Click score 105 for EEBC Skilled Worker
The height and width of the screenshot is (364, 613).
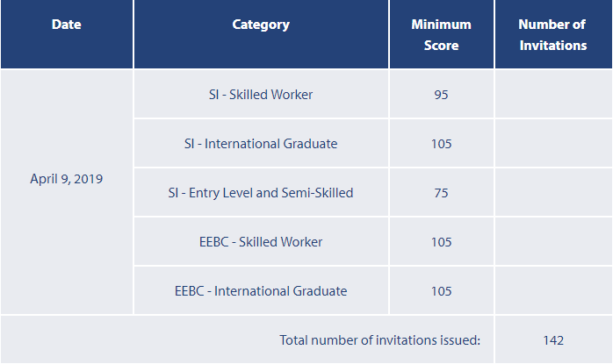[441, 241]
